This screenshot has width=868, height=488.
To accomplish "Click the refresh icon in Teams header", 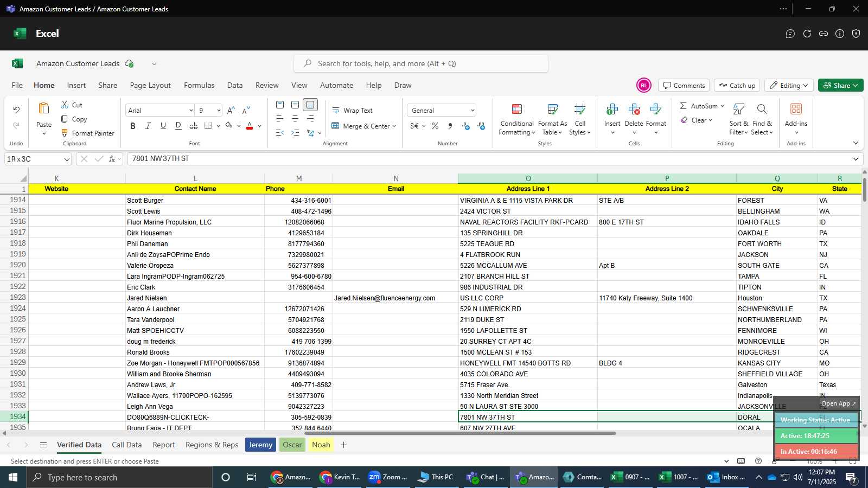I will [x=807, y=34].
